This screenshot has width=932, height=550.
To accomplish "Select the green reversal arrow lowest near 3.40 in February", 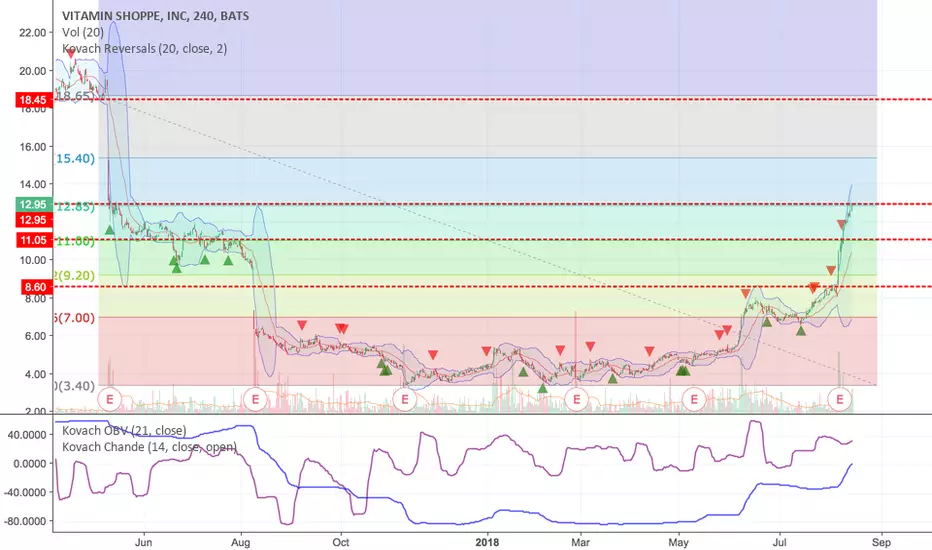I will pyautogui.click(x=543, y=388).
